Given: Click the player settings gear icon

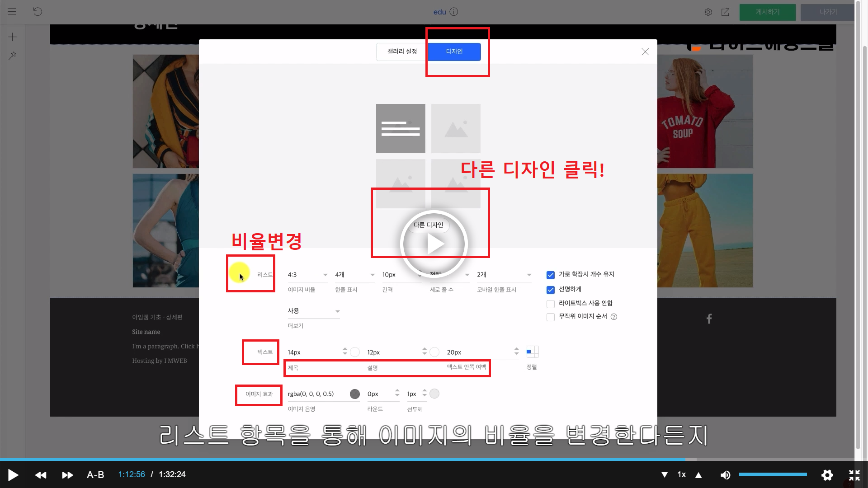Looking at the screenshot, I should [x=827, y=475].
